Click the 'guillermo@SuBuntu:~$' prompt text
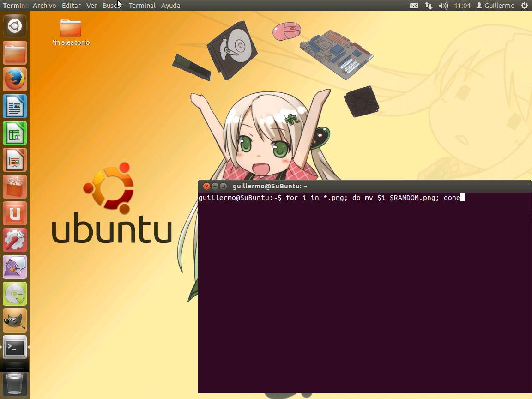Image resolution: width=532 pixels, height=399 pixels. point(240,198)
